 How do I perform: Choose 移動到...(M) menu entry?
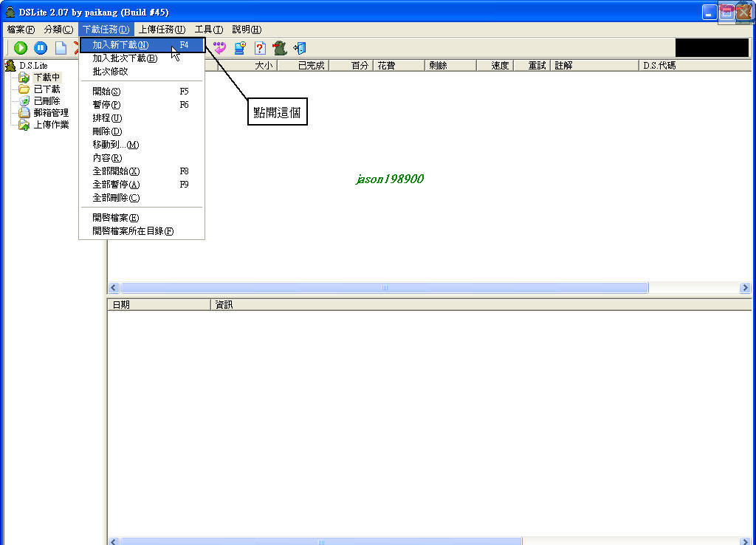tap(142, 145)
